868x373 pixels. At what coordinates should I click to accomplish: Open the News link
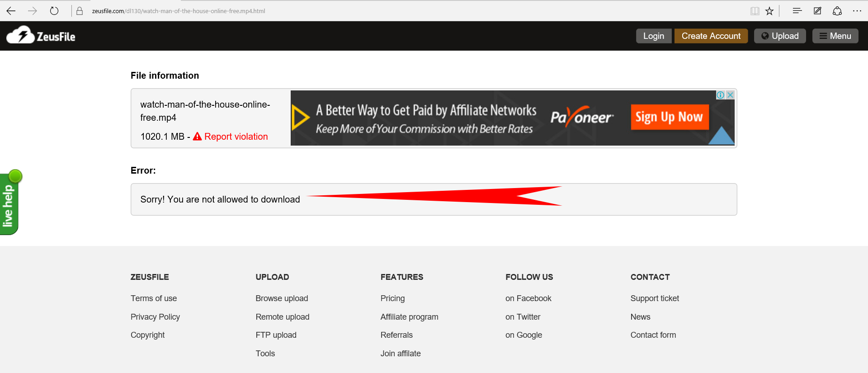click(x=640, y=317)
